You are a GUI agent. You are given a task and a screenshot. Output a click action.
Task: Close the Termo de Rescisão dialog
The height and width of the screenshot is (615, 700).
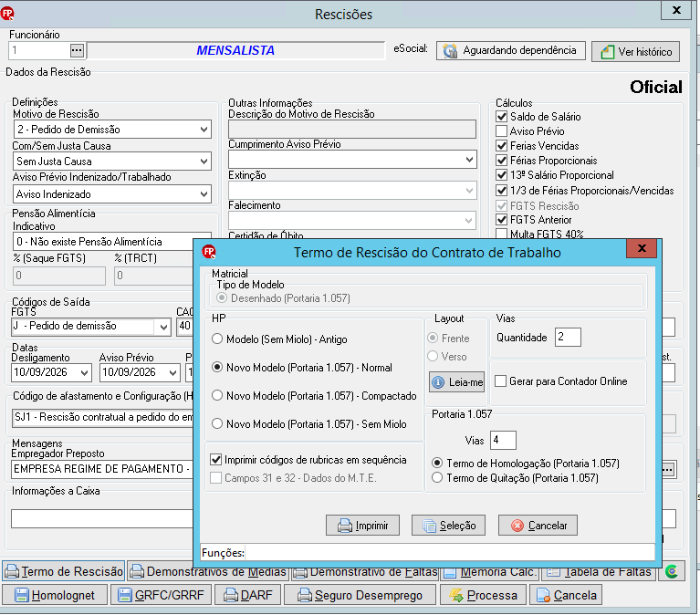click(642, 248)
